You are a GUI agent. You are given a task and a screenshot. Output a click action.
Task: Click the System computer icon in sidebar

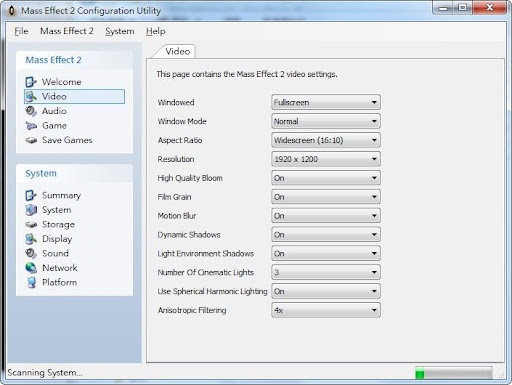31,210
